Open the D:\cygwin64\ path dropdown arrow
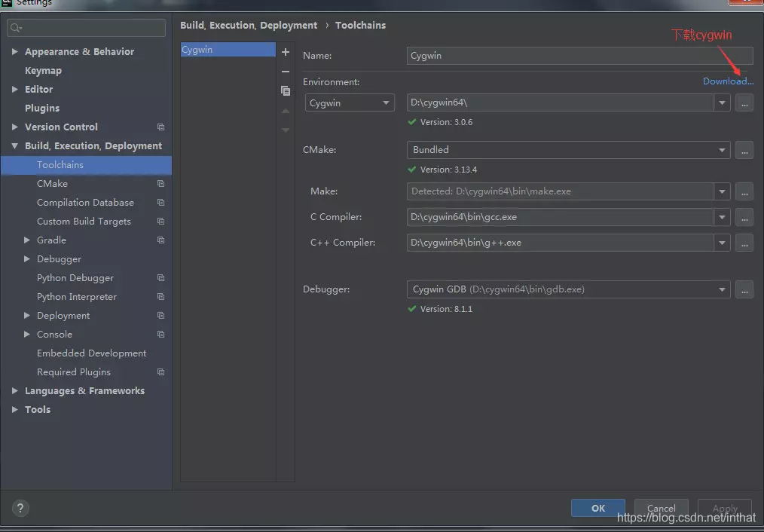This screenshot has width=764, height=532. (x=722, y=102)
